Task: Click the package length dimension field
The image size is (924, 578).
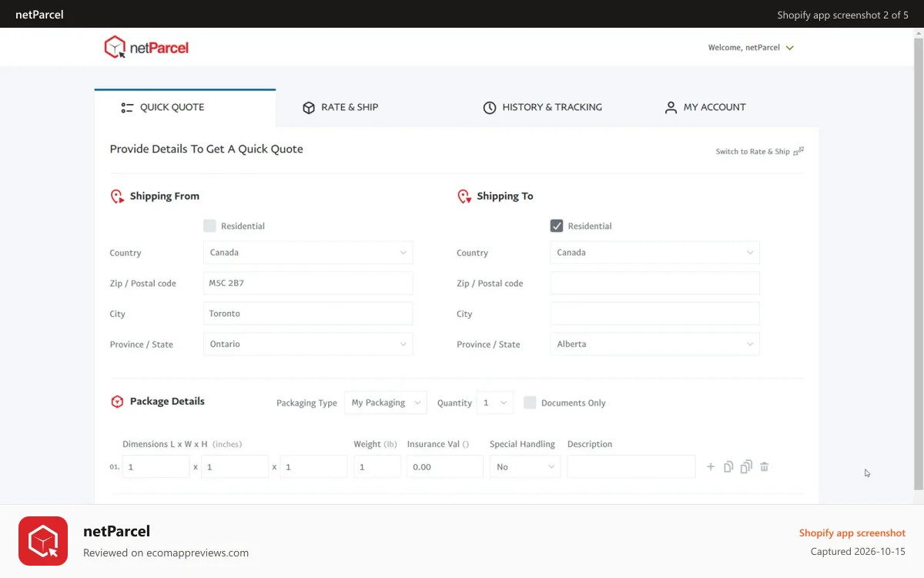Action: point(156,467)
